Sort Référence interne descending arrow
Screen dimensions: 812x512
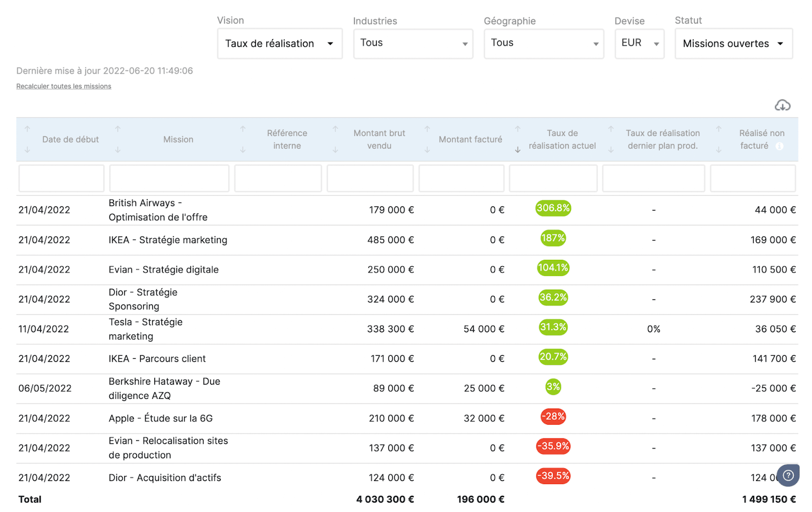(243, 150)
